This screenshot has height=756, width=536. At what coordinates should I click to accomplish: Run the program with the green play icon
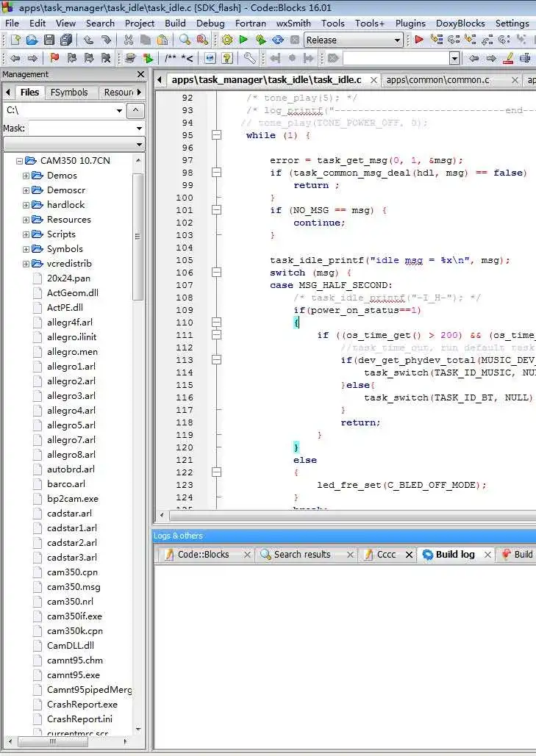click(x=243, y=40)
